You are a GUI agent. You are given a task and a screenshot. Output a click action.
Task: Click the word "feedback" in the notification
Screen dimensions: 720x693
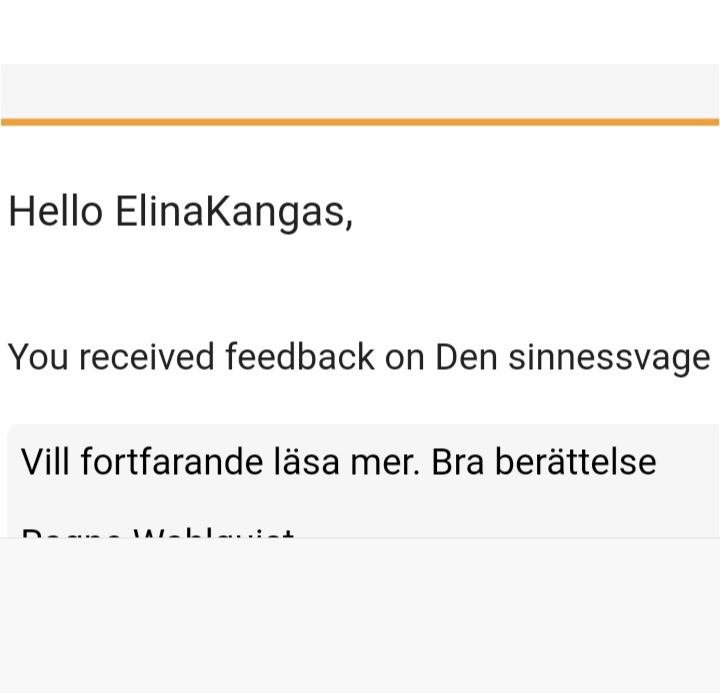click(299, 357)
